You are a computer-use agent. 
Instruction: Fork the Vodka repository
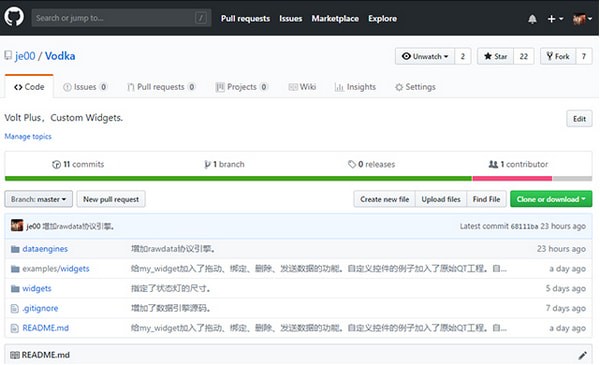[558, 56]
